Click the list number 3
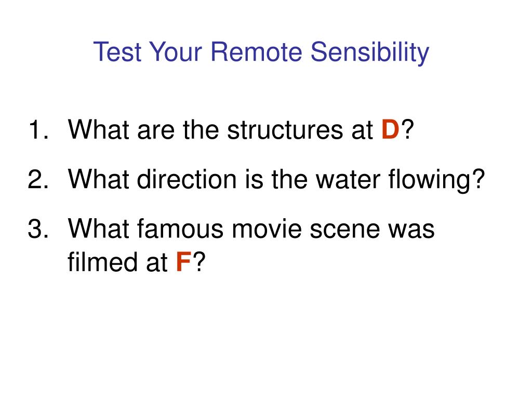532x399 pixels. (x=38, y=229)
